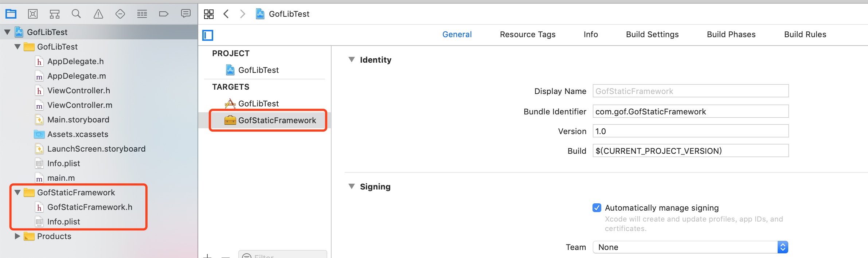Collapse the GofLibTest group folder triangle

(17, 47)
